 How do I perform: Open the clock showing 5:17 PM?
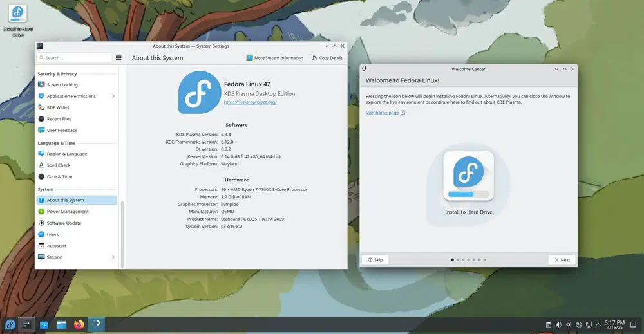(x=614, y=325)
